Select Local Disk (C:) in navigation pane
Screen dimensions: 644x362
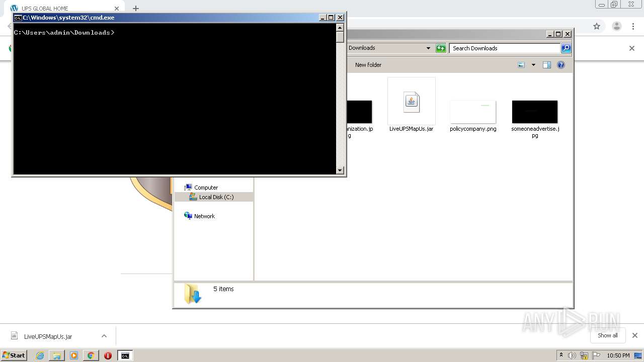tap(216, 197)
